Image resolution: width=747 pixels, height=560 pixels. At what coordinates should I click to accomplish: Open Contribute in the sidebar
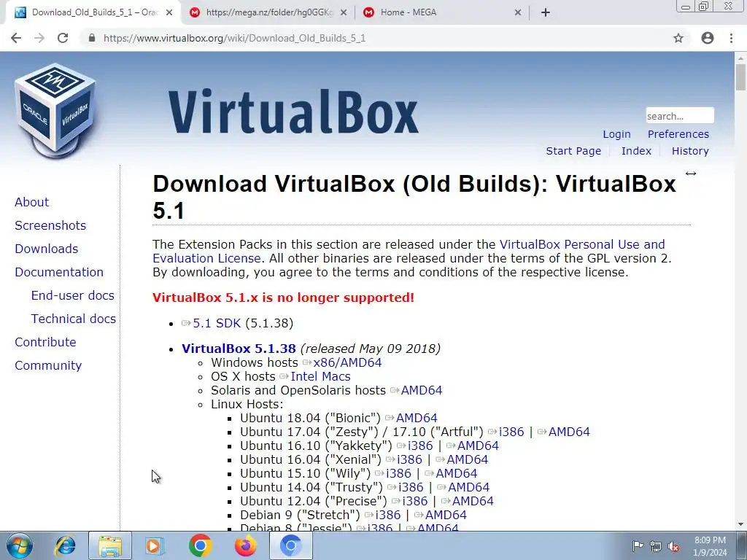pyautogui.click(x=45, y=342)
